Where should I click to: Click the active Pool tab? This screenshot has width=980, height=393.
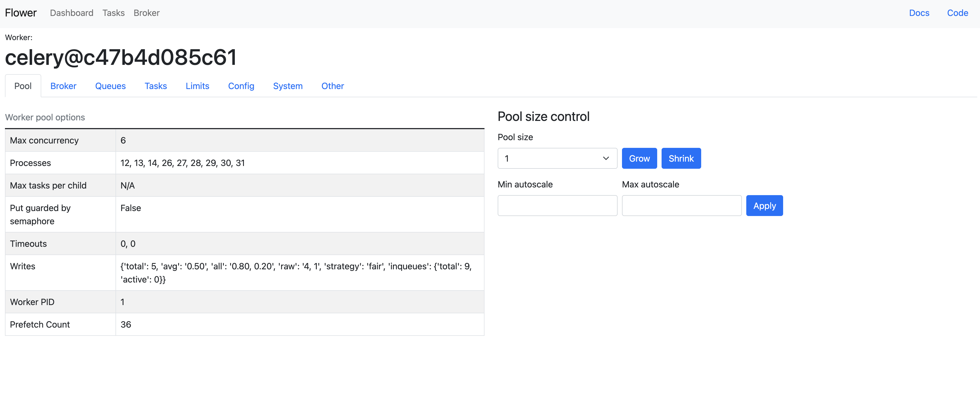tap(23, 86)
